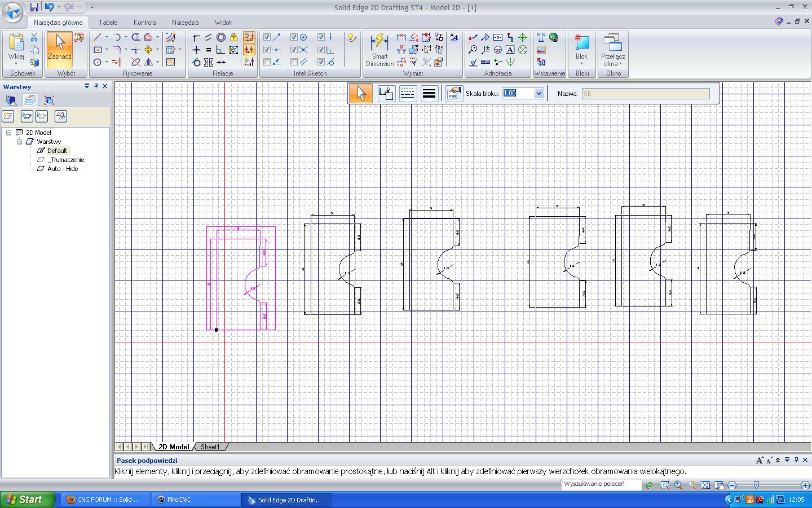Click the Wyszukiwanie poleceń search field

click(x=601, y=484)
